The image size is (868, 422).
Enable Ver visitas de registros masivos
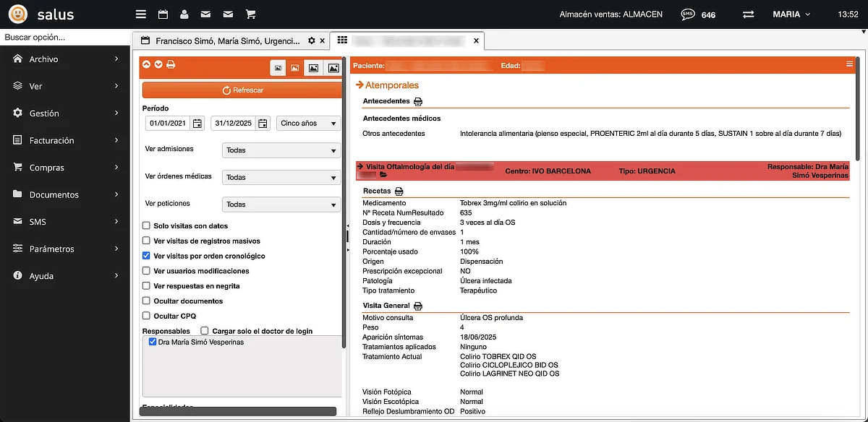coord(147,241)
